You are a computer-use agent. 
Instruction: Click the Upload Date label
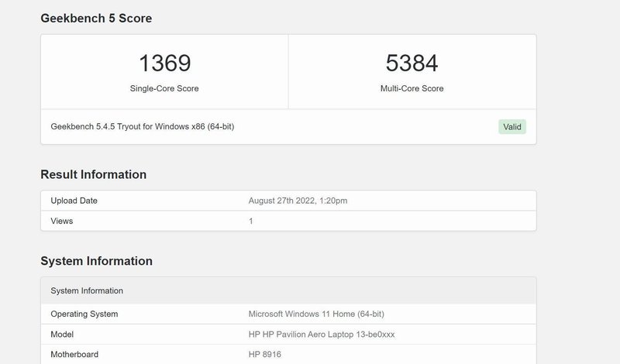point(74,201)
